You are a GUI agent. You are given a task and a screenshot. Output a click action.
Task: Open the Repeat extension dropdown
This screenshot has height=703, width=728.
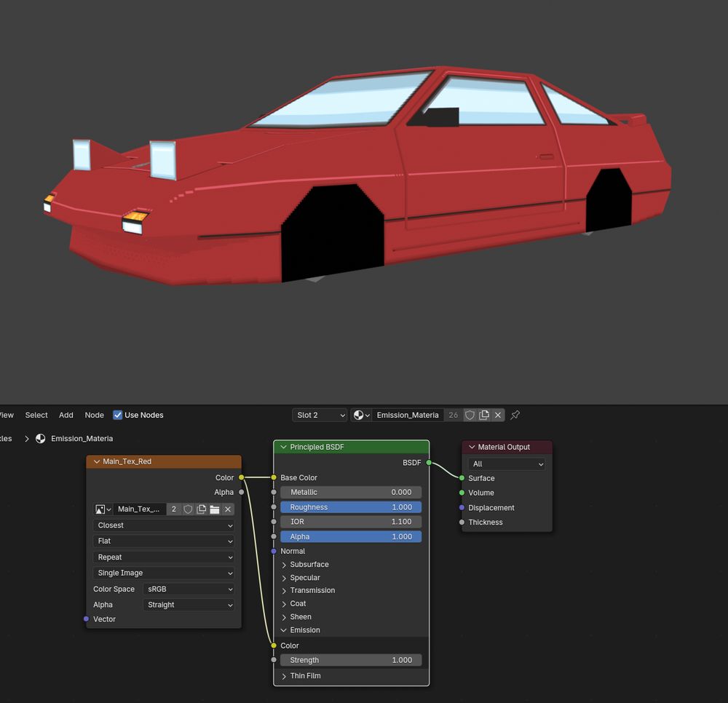(x=164, y=557)
